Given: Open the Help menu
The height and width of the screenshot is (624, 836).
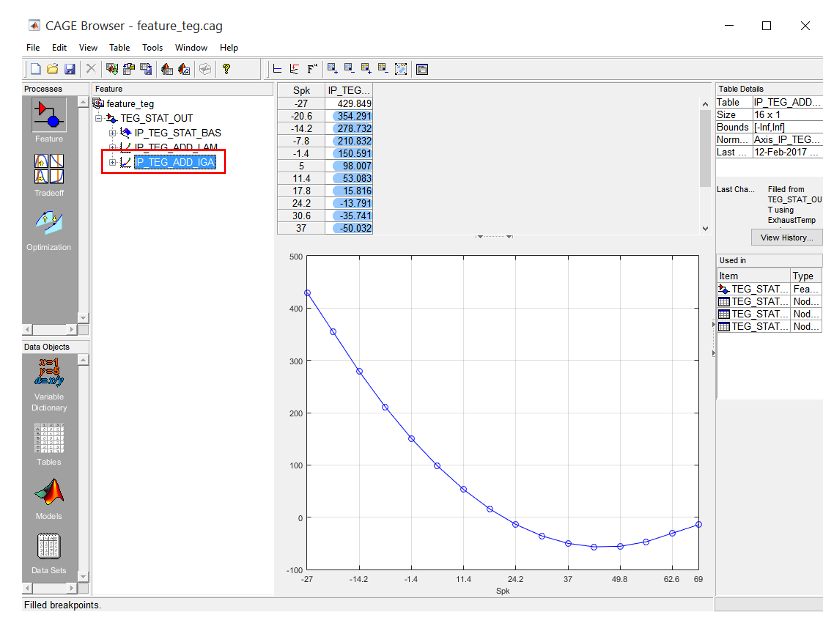Looking at the screenshot, I should 229,47.
